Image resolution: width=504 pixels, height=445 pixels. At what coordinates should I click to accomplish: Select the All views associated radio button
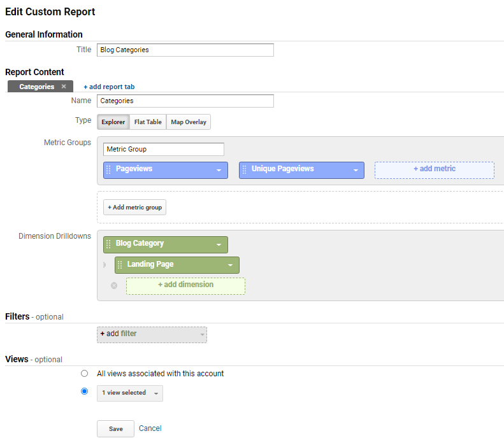pos(84,374)
